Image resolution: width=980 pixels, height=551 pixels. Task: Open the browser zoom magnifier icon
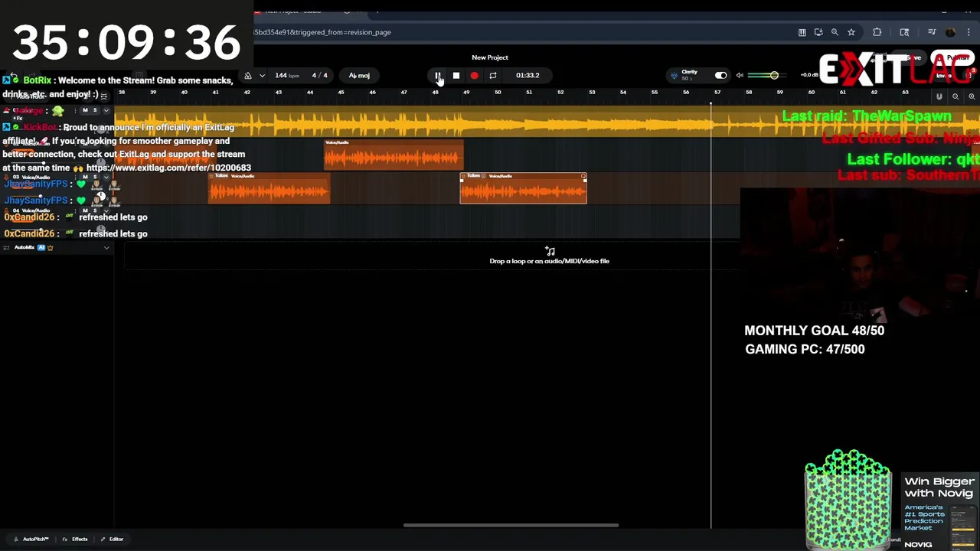tap(835, 32)
